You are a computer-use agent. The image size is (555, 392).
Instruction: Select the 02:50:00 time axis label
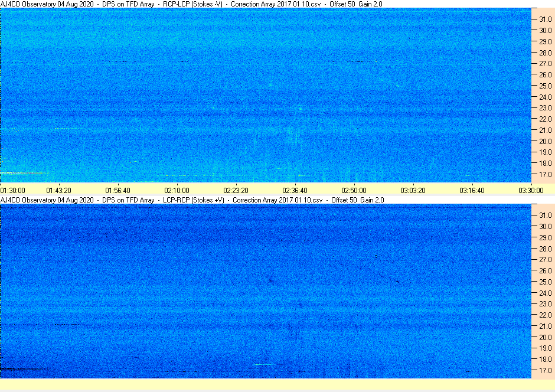coord(354,190)
